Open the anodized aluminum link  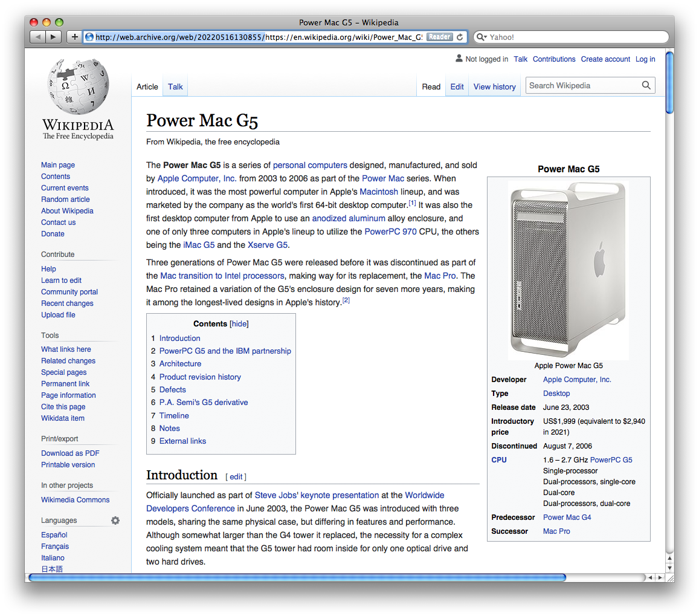[349, 218]
